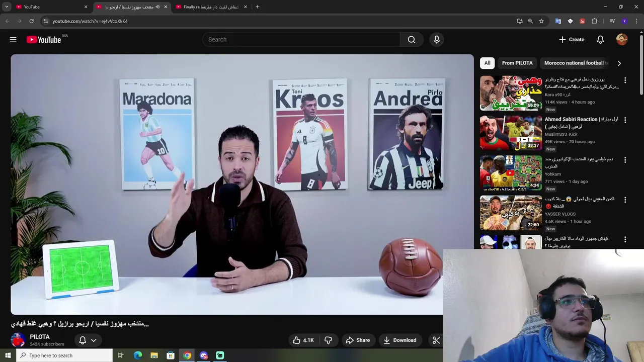Open Chrome profile 'y' avatar

click(x=624, y=21)
